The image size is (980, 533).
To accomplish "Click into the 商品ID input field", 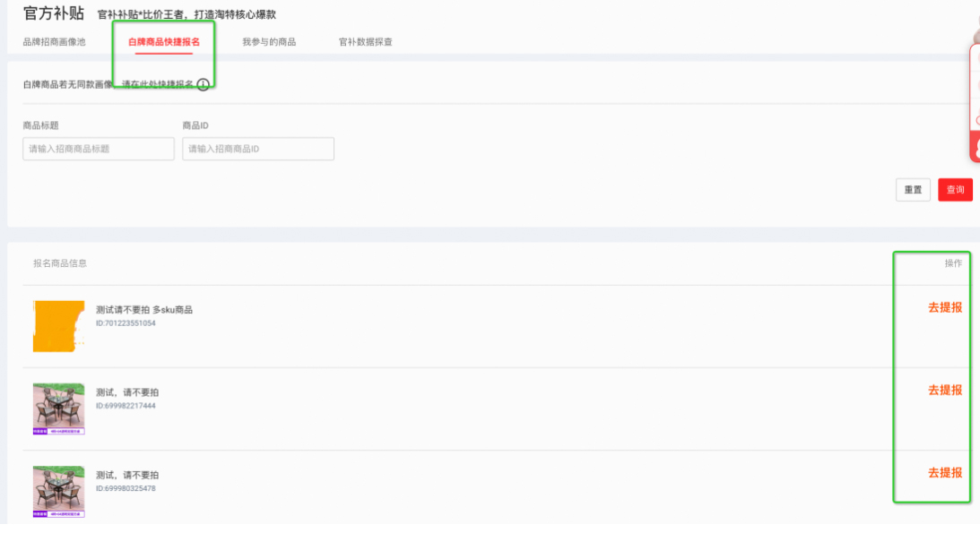I will coord(258,149).
